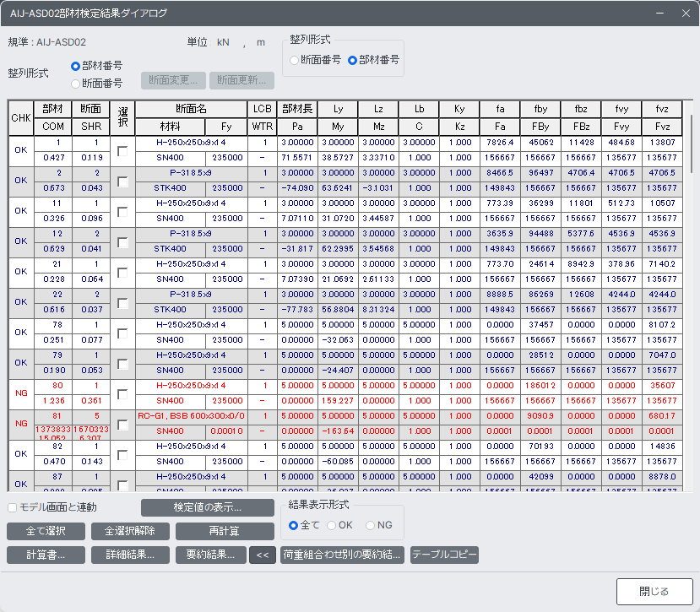Choose OK result display radio

(331, 525)
